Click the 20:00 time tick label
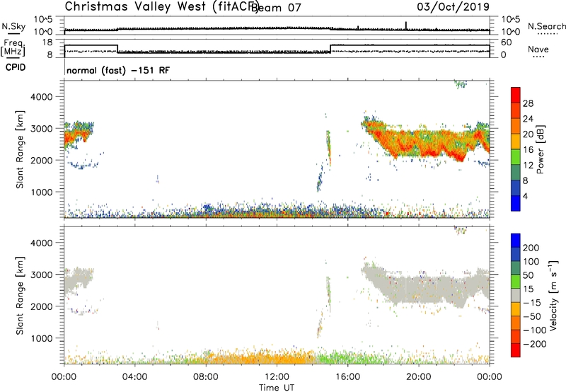The image size is (566, 392). coord(418,377)
